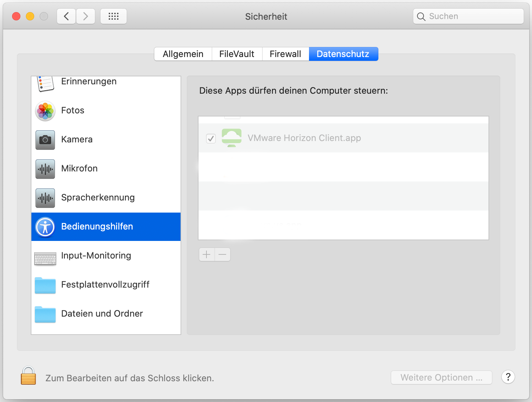Switch to the Allgemein tab
This screenshot has width=532, height=402.
183,54
